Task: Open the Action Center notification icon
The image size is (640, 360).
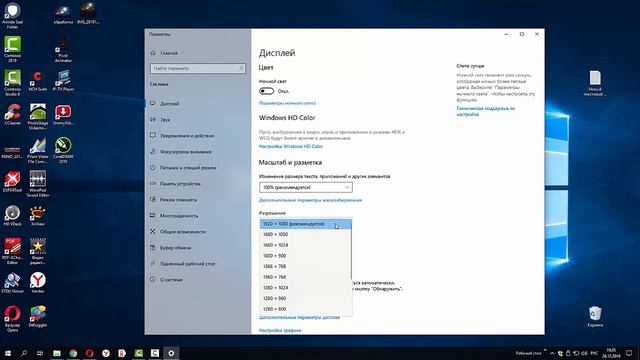Action: [629, 353]
